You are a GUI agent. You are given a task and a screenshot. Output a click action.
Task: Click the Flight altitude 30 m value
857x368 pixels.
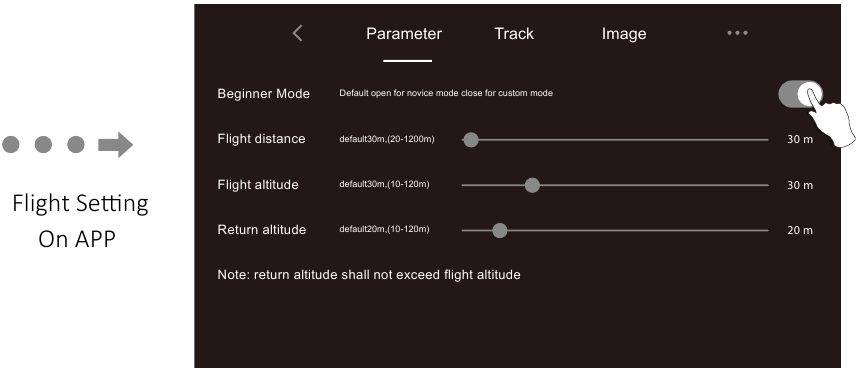800,185
